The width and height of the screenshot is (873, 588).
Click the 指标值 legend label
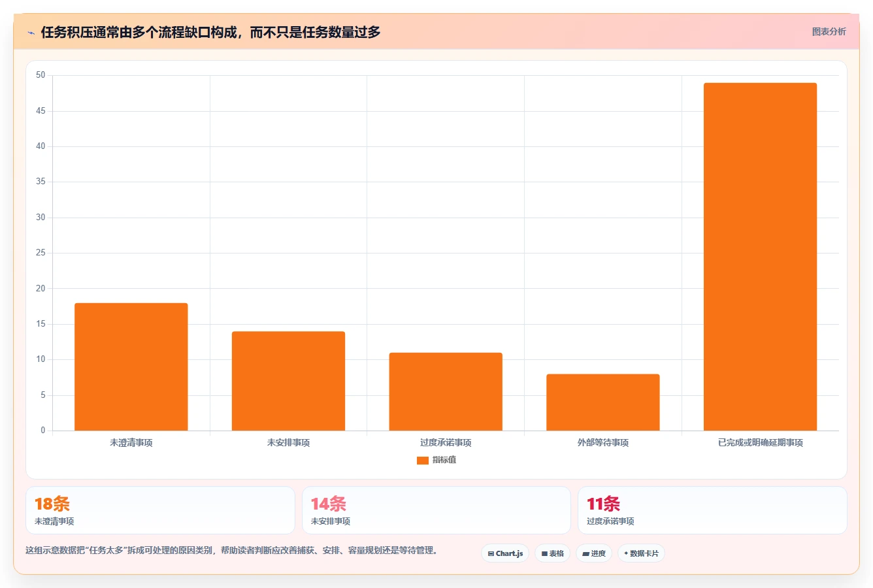click(x=444, y=460)
